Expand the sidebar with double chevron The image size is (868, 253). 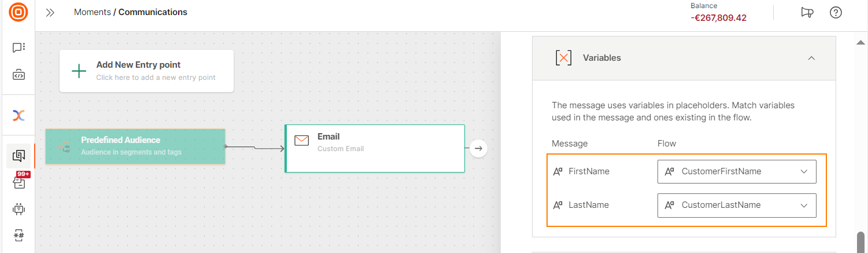pyautogui.click(x=50, y=12)
